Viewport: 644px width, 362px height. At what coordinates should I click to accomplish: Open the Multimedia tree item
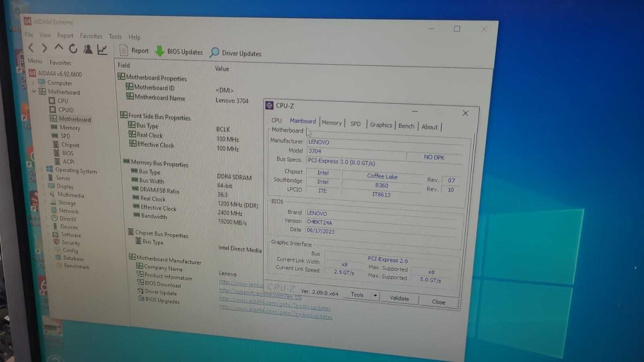66,194
